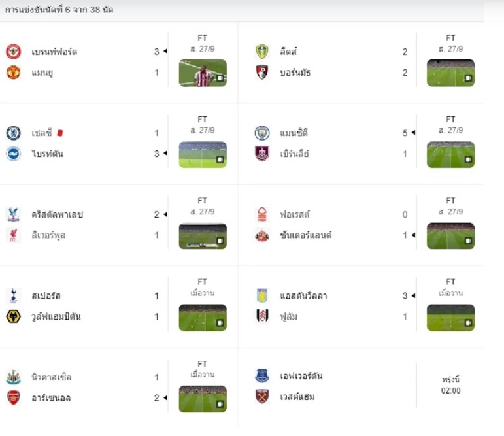Open Brentford vs Man United highlight video
This screenshot has width=504, height=436.
pos(203,73)
